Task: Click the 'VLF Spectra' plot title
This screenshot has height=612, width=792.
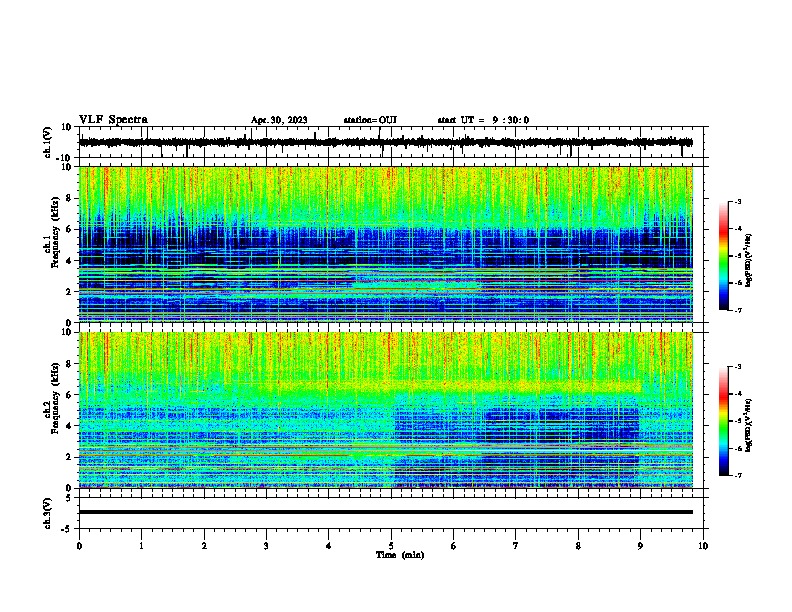Action: [x=113, y=120]
